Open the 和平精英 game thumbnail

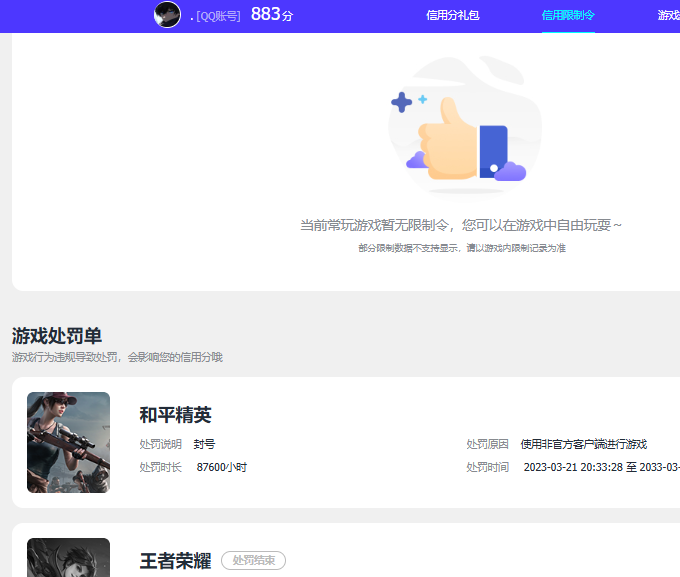(69, 442)
